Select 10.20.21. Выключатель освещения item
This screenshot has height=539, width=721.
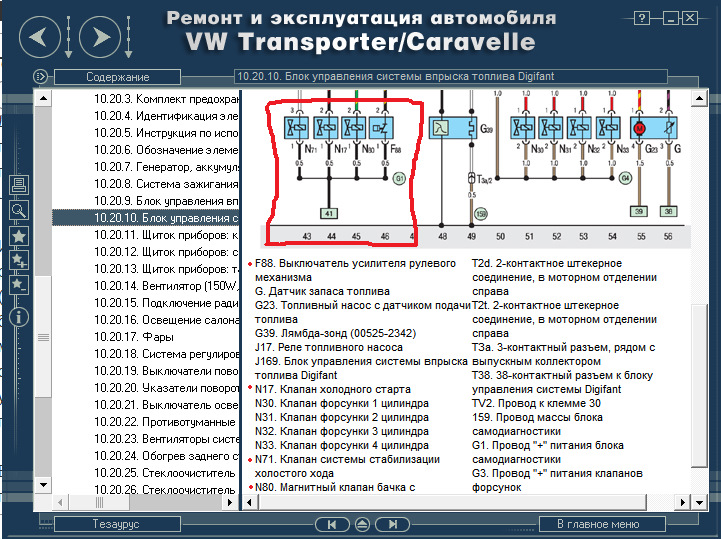click(166, 405)
